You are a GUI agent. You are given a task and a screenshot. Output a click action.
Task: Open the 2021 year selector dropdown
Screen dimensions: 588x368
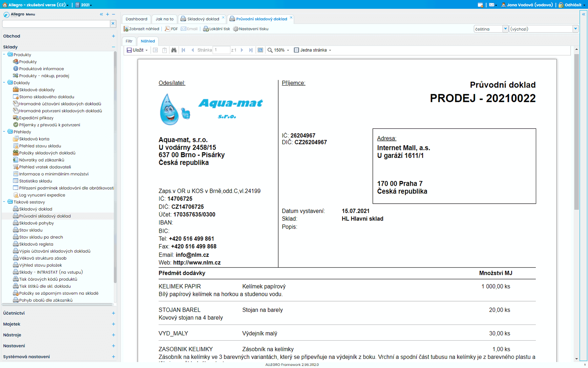(84, 5)
